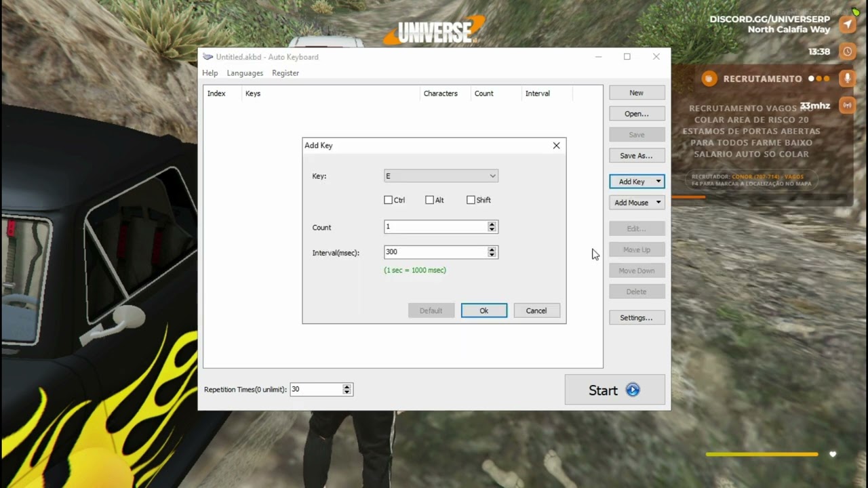Increase Interval(msec) with the up arrow
The width and height of the screenshot is (868, 488).
coord(492,249)
